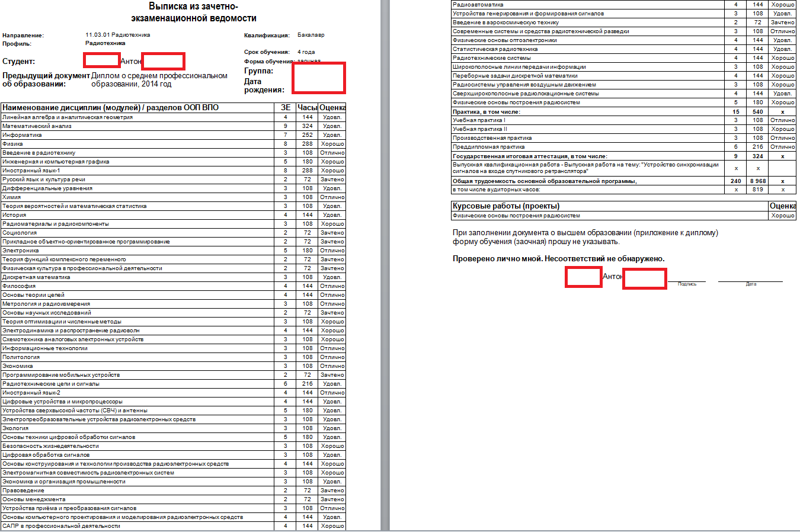Click "Проверено лично мной. Несоответствий не обнаружено."
The image size is (800, 532).
559,259
